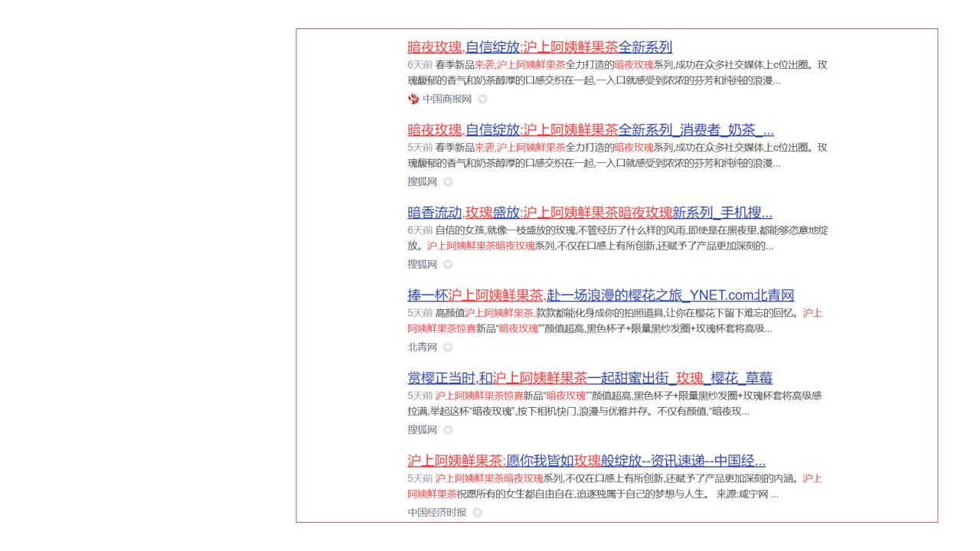Open dropdown arrow beside 中国商报网 source
Viewport: 980px width, 551px height.
point(482,99)
